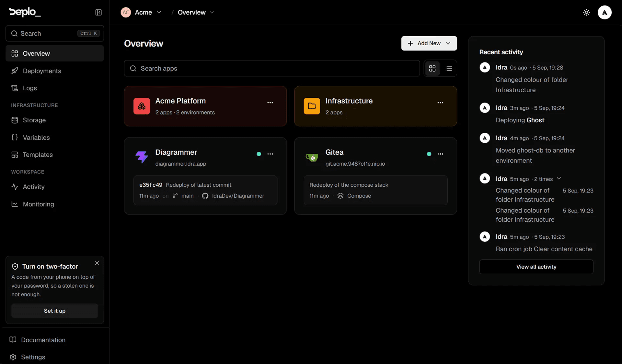Click Infrastructure yellow folder icon
Image resolution: width=622 pixels, height=364 pixels.
[312, 106]
